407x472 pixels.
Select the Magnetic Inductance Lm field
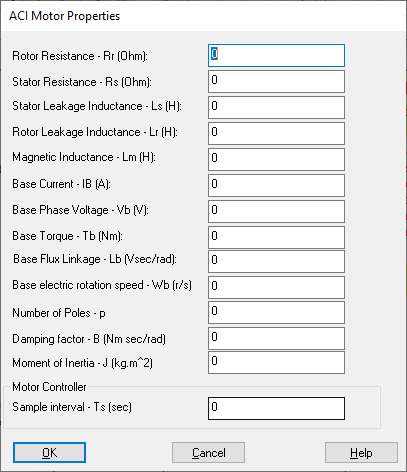click(x=276, y=159)
